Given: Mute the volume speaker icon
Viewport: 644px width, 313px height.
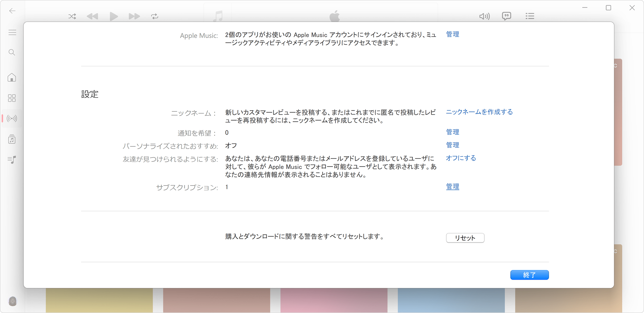Looking at the screenshot, I should (x=484, y=16).
